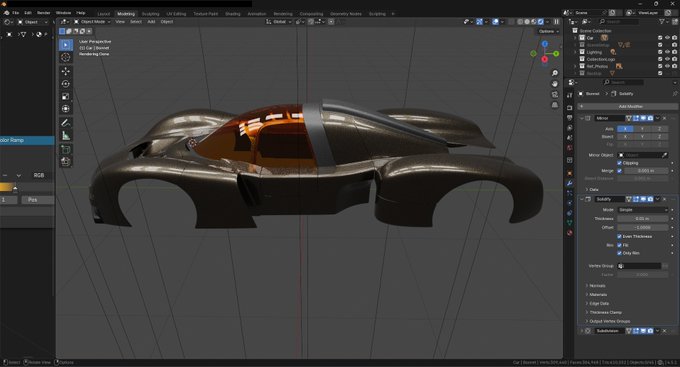Expand the Mirror modifier Data subpanel
The image size is (680, 367).
pyautogui.click(x=593, y=190)
